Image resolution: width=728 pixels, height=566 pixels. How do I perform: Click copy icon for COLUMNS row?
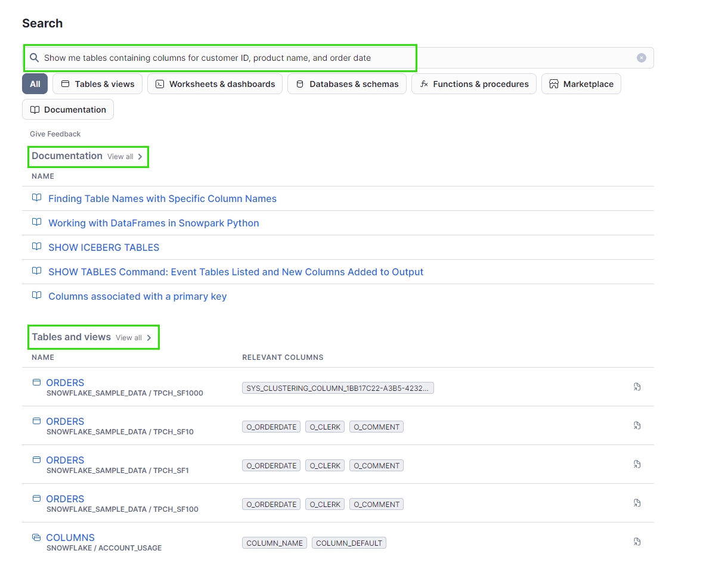[637, 542]
